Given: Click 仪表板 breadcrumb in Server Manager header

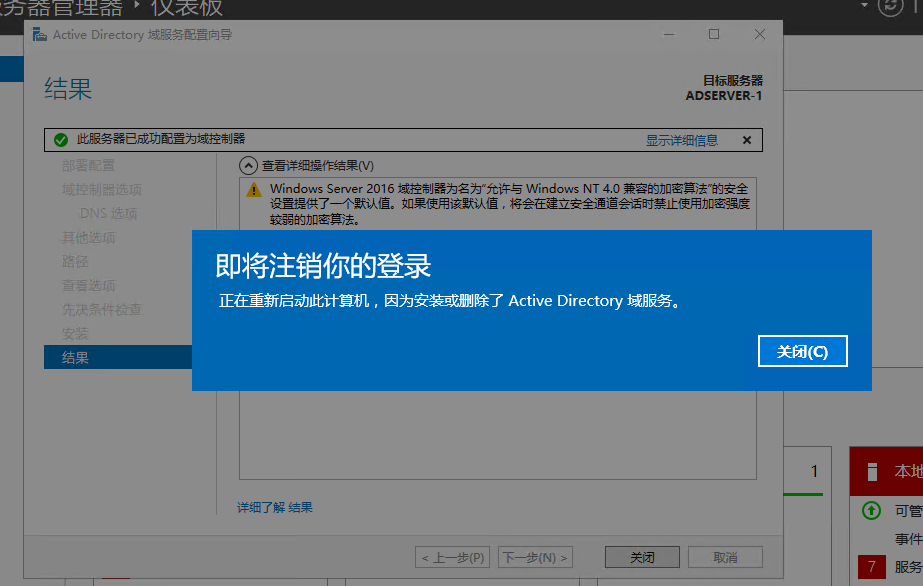Looking at the screenshot, I should click(187, 8).
